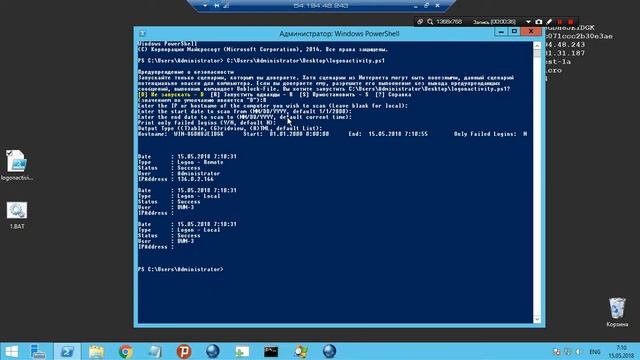Viewport: 640px width, 360px height.
Task: Click the first blue globe taskbar icon
Action: click(213, 351)
